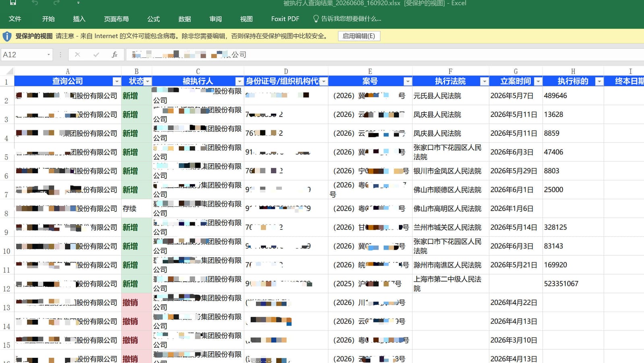Open the 被执行人 filter dropdown

(x=239, y=81)
